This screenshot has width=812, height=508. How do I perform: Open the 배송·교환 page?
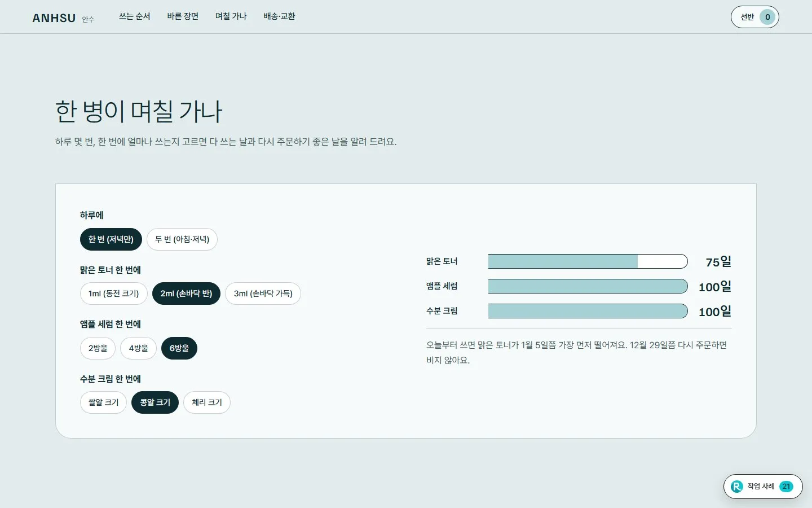point(280,16)
